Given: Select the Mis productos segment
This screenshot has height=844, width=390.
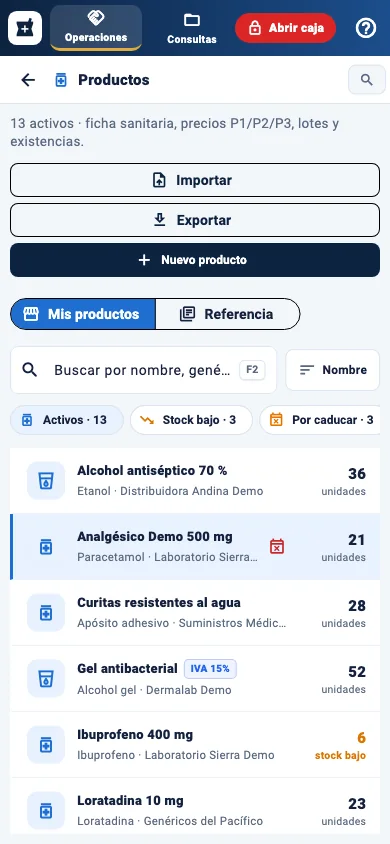Looking at the screenshot, I should click(x=83, y=314).
